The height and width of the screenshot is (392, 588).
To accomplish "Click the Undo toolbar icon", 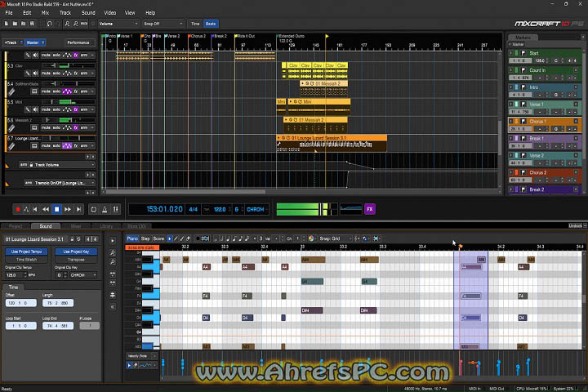I will pos(50,24).
